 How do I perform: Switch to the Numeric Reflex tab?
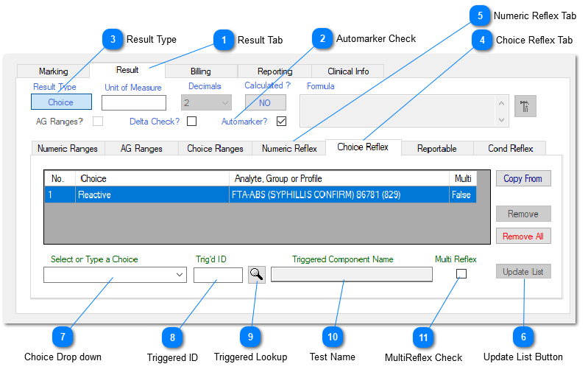(289, 148)
